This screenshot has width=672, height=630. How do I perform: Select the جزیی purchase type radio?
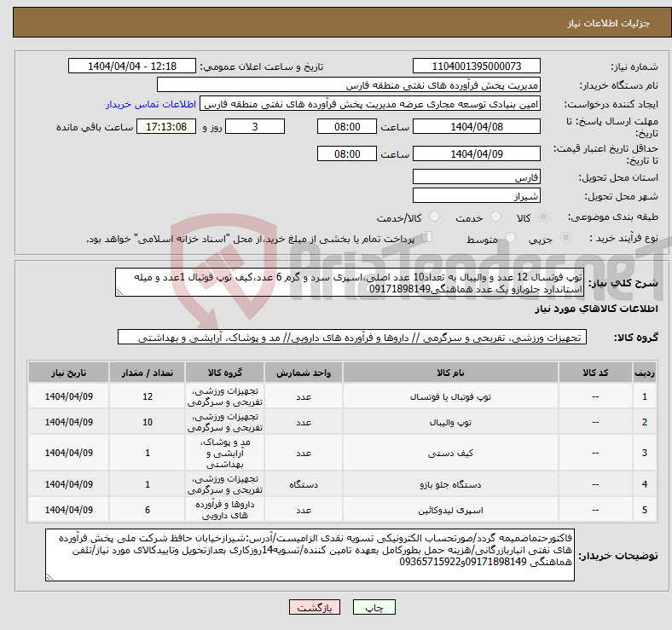[565, 238]
